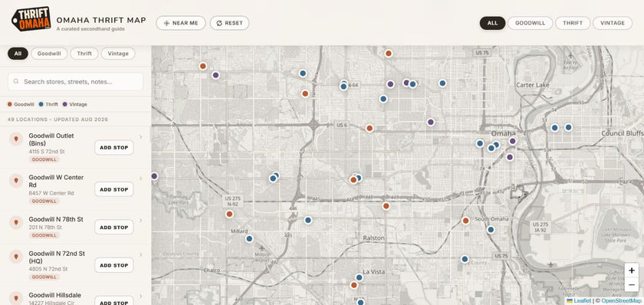This screenshot has width=644, height=305.
Task: Click the orange Goodwill legend dot
Action: (9, 104)
